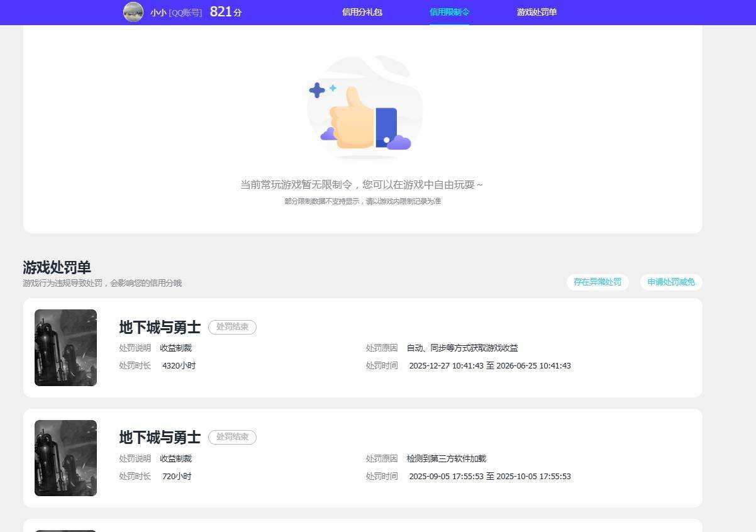Click the 游戏行为违规导致处罚 subtitle
The width and height of the screenshot is (756, 532).
point(103,284)
